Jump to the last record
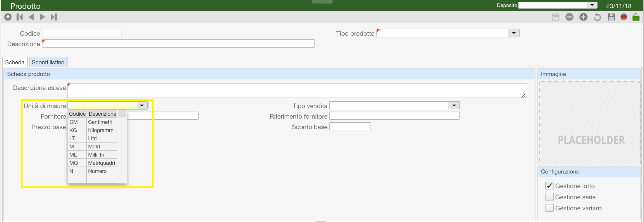This screenshot has height=222, width=644. 54,17
